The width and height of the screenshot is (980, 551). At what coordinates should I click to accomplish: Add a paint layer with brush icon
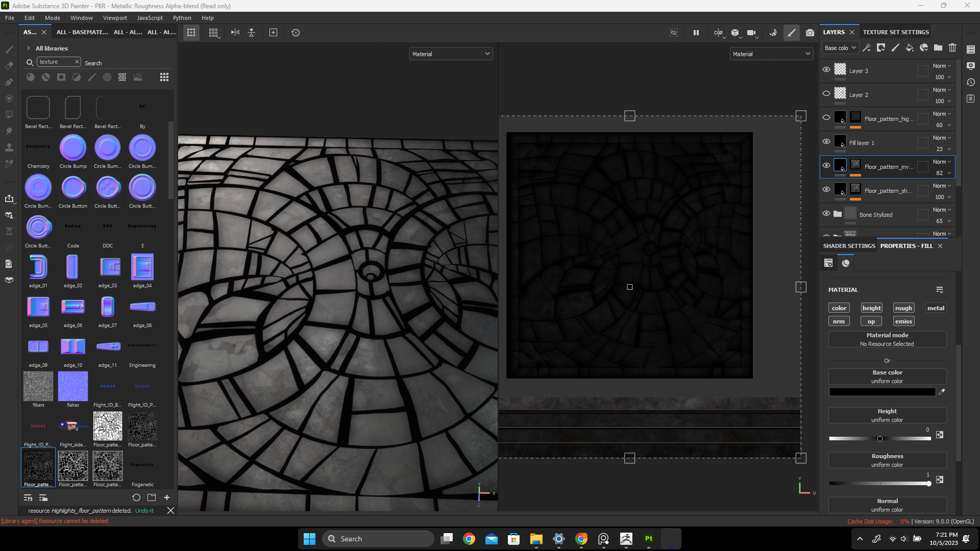click(895, 47)
